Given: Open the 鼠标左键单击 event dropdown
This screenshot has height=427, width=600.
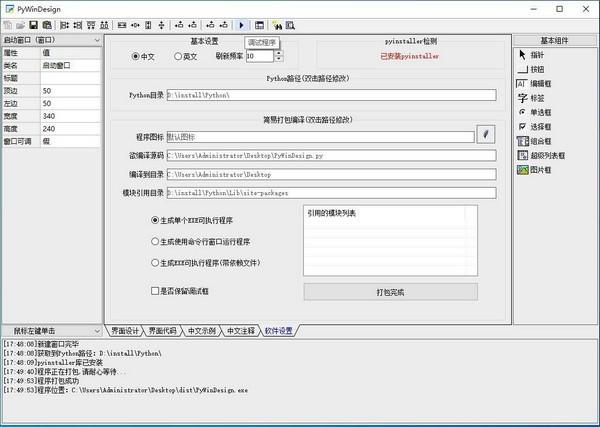Looking at the screenshot, I should point(96,331).
